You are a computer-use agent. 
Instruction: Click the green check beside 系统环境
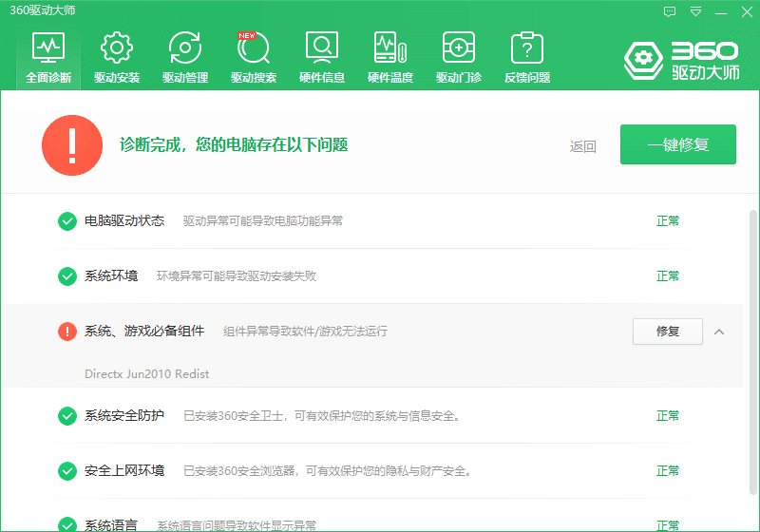pos(67,276)
